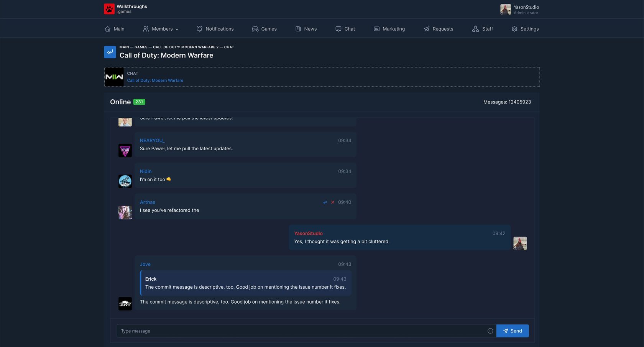Click the Main home icon
644x347 pixels.
click(x=108, y=29)
